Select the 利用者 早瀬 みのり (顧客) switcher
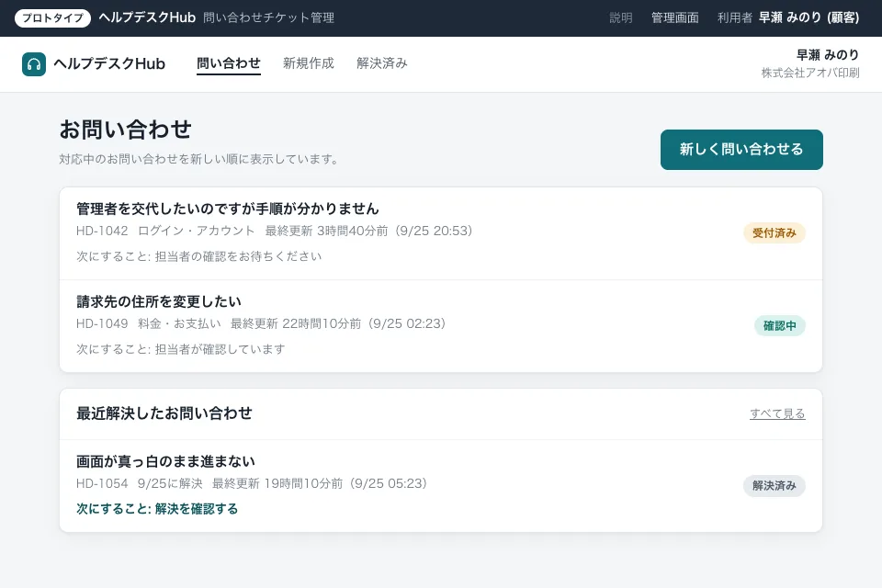Screen dimensions: 882x588 [x=788, y=18]
